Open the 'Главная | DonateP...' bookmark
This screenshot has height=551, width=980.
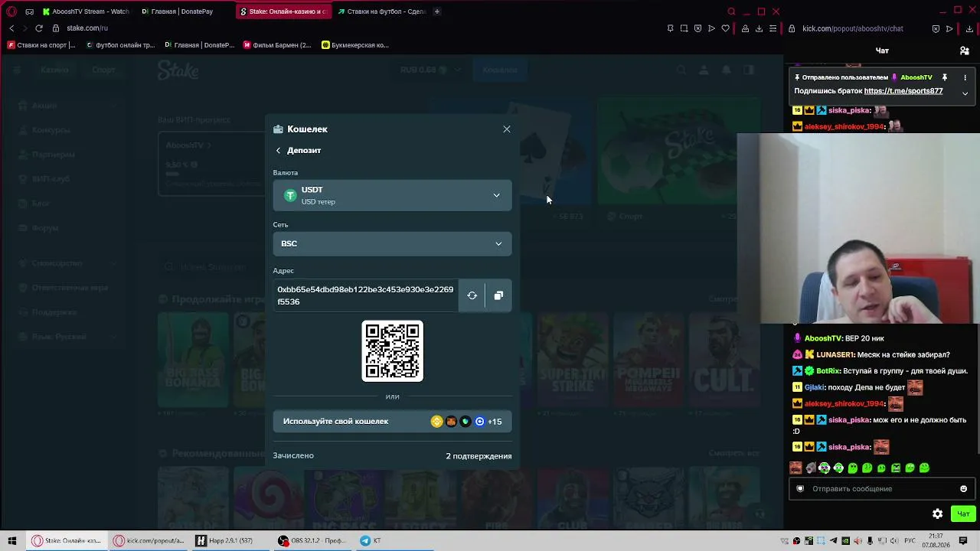[x=200, y=45]
